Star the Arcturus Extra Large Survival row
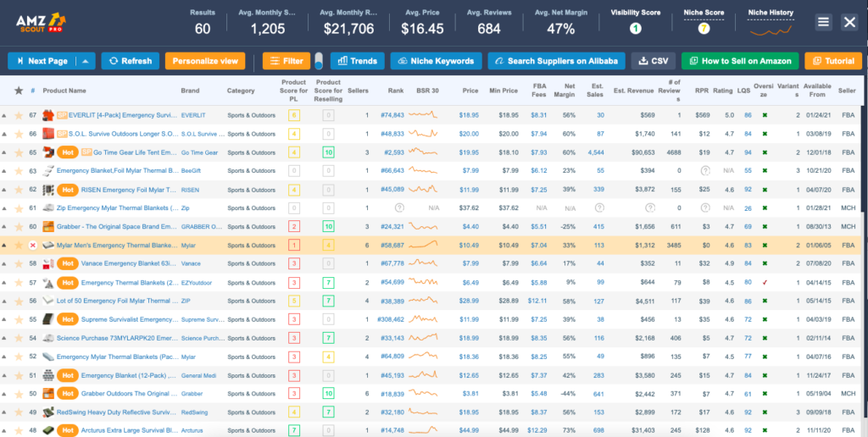Image resolution: width=868 pixels, height=437 pixels. [x=19, y=430]
